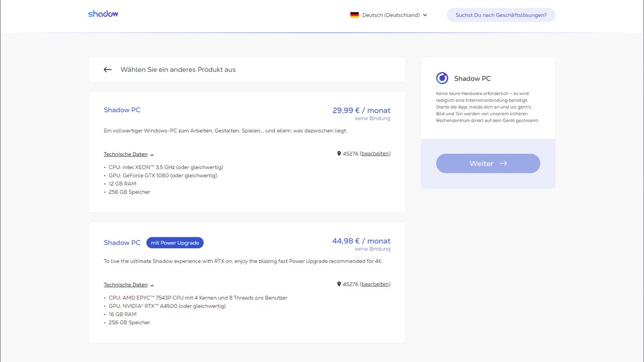Image resolution: width=644 pixels, height=362 pixels.
Task: Open the Deutsch (Deutschland) language dropdown
Action: [389, 15]
